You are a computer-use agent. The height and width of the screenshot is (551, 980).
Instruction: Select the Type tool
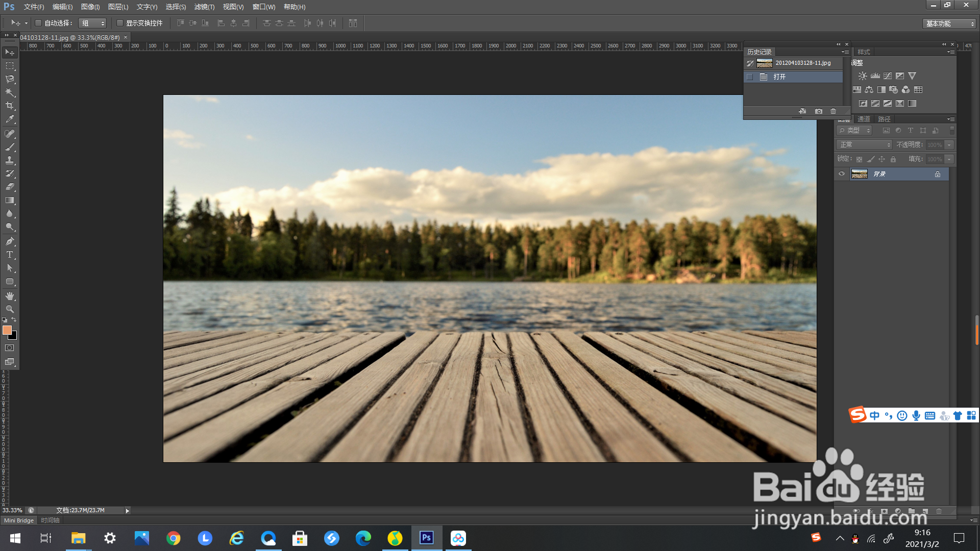10,255
